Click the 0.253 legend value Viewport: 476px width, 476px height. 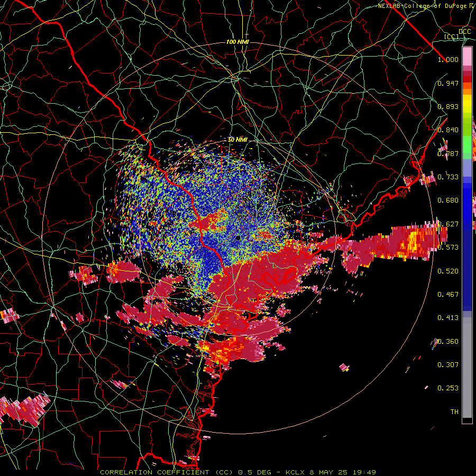coord(448,388)
